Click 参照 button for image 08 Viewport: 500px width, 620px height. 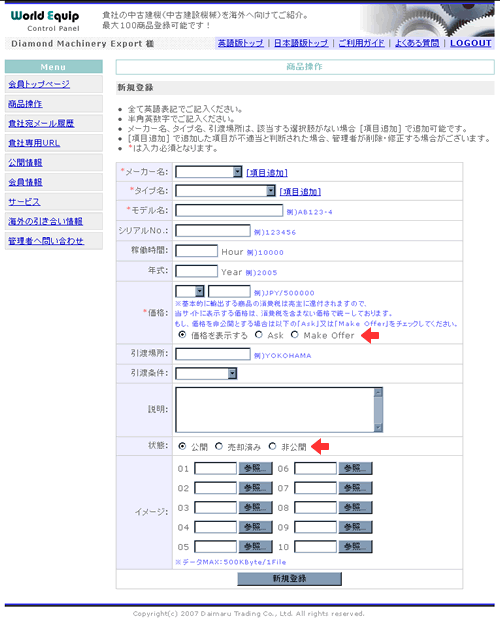coord(355,508)
